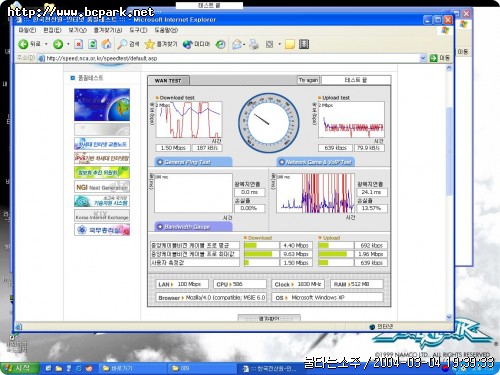Open the Back history dropdown arrow
500x375 pixels.
click(x=46, y=44)
